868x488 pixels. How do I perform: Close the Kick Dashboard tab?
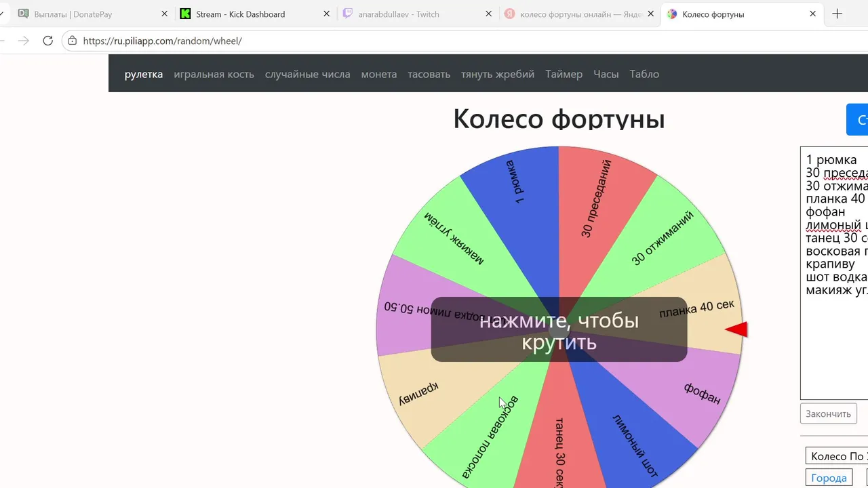click(x=327, y=14)
